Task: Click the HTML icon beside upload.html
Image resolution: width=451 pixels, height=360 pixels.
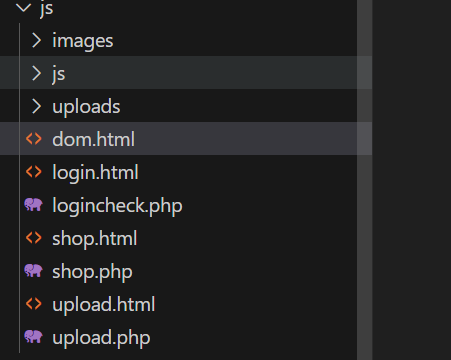Action: coord(34,304)
